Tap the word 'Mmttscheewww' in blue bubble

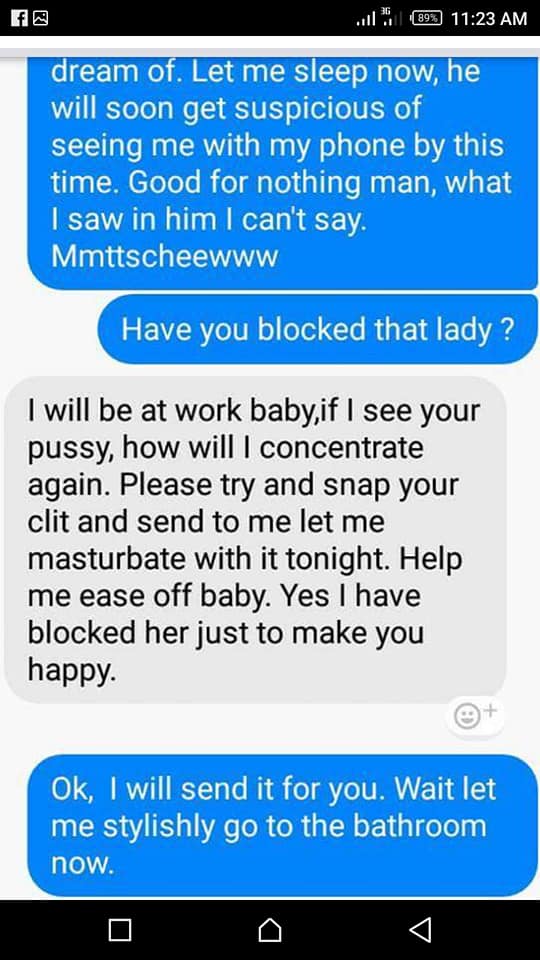164,257
